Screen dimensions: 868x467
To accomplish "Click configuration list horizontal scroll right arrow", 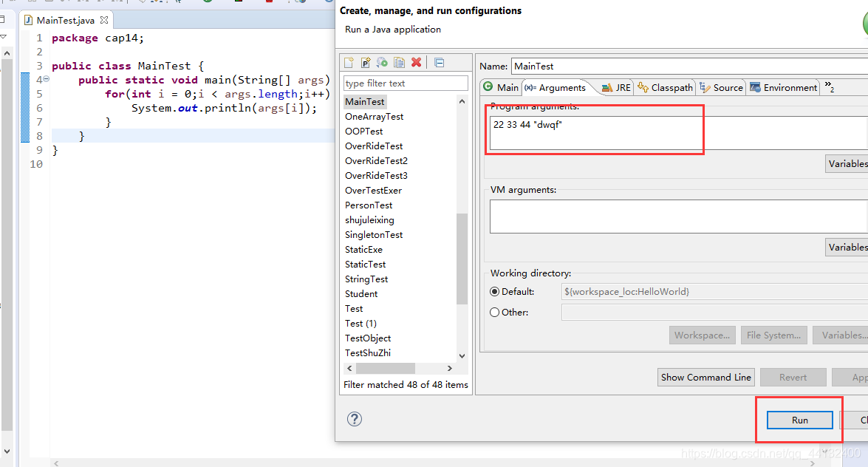I will (449, 369).
